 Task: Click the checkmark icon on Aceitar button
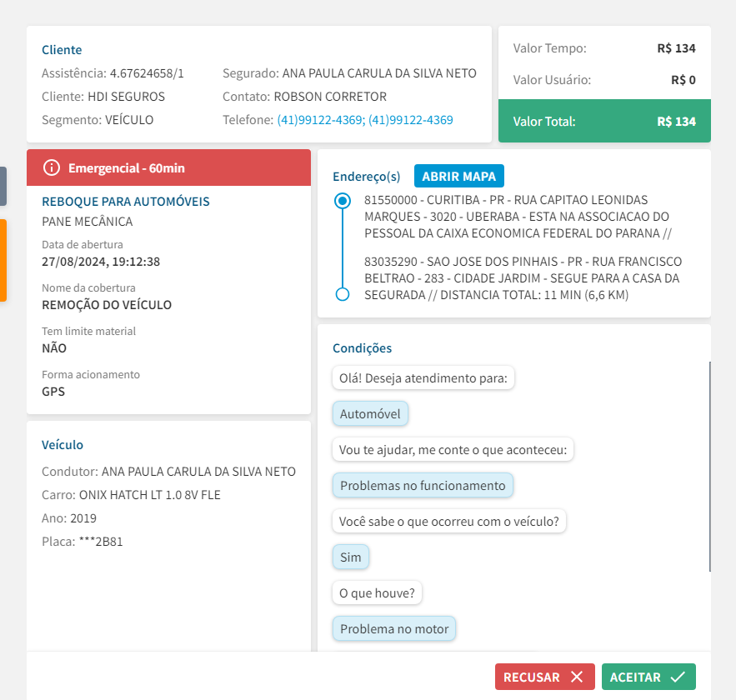(x=678, y=677)
